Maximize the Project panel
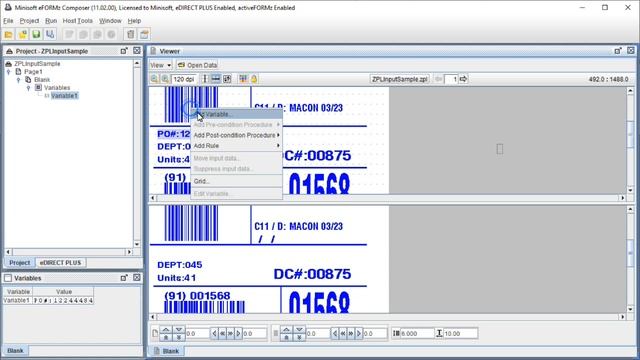640x360 pixels. pos(137,51)
